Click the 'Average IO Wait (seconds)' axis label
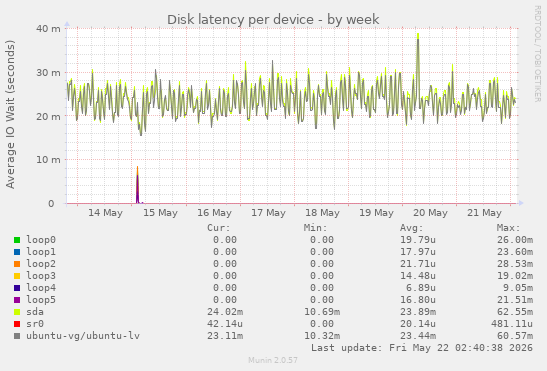 pos(10,114)
